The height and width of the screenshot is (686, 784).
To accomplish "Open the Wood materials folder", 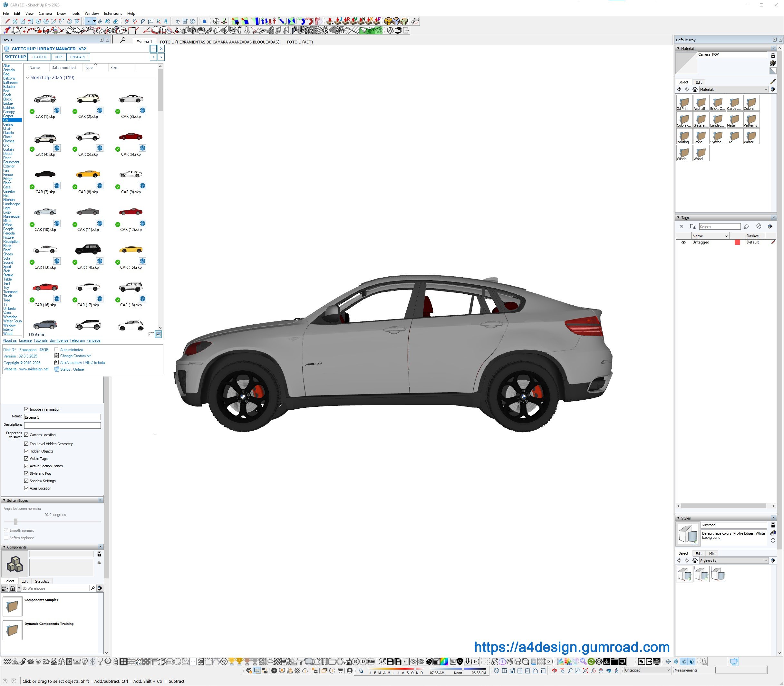I will tap(701, 154).
